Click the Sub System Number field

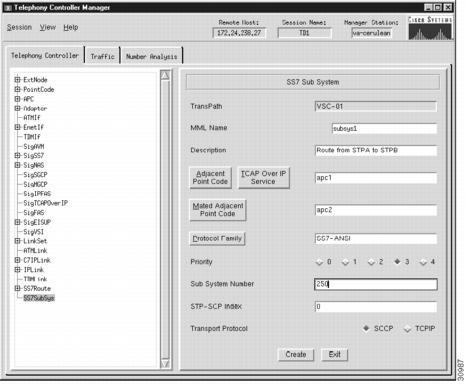coord(376,284)
